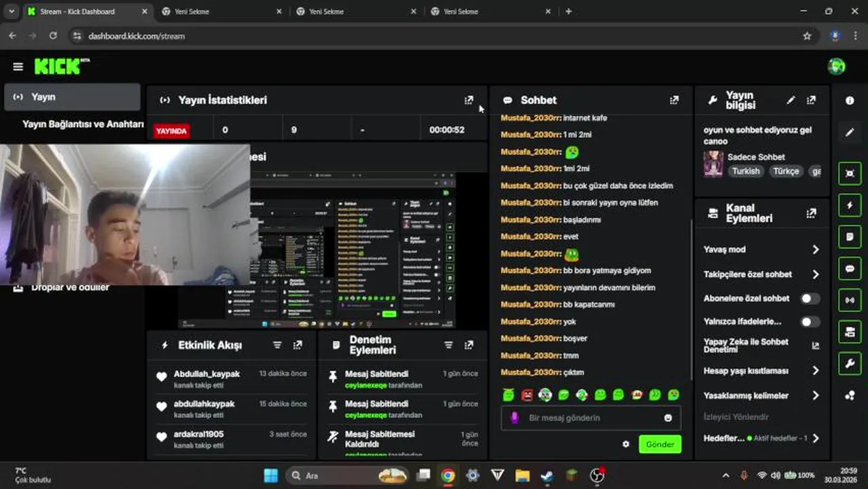Pop out the Kanal Eylemleri panel
Viewport: 868px width, 489px height.
point(811,213)
